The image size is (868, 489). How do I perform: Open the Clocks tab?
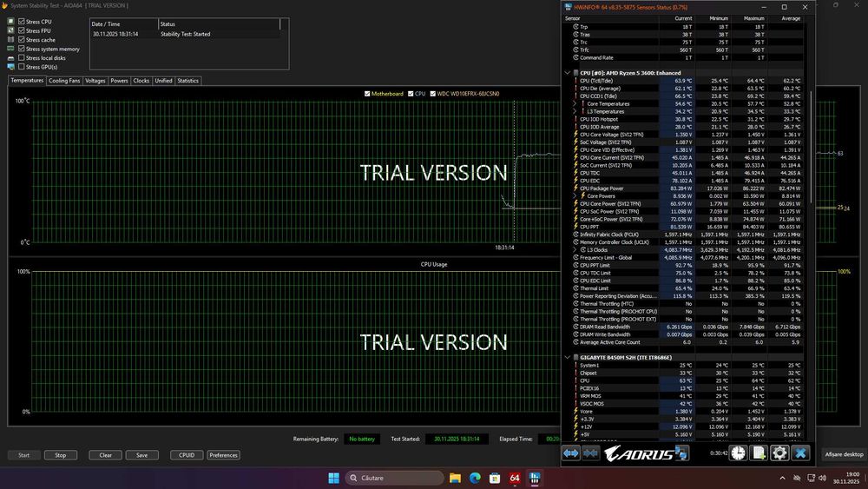click(x=141, y=81)
